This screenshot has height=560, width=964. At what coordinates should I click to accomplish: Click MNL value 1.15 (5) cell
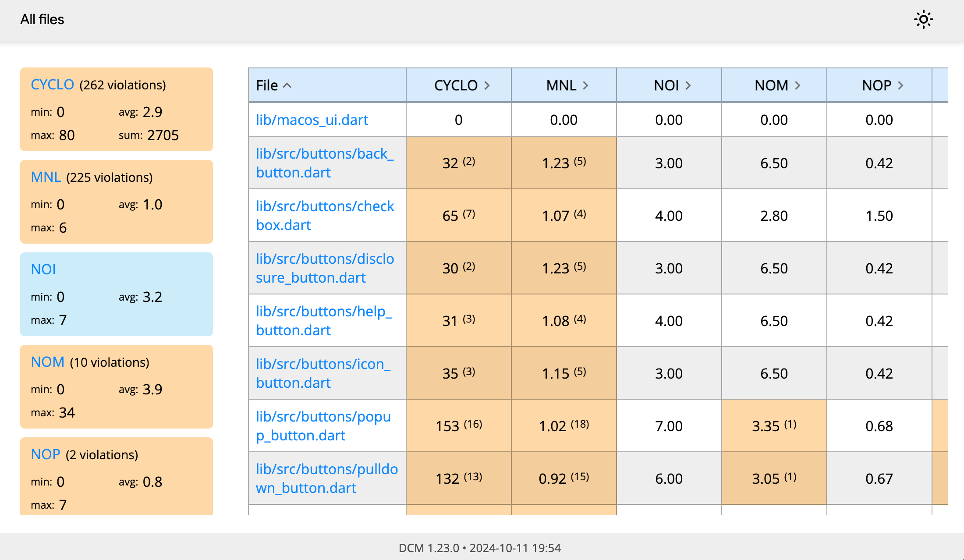point(564,373)
